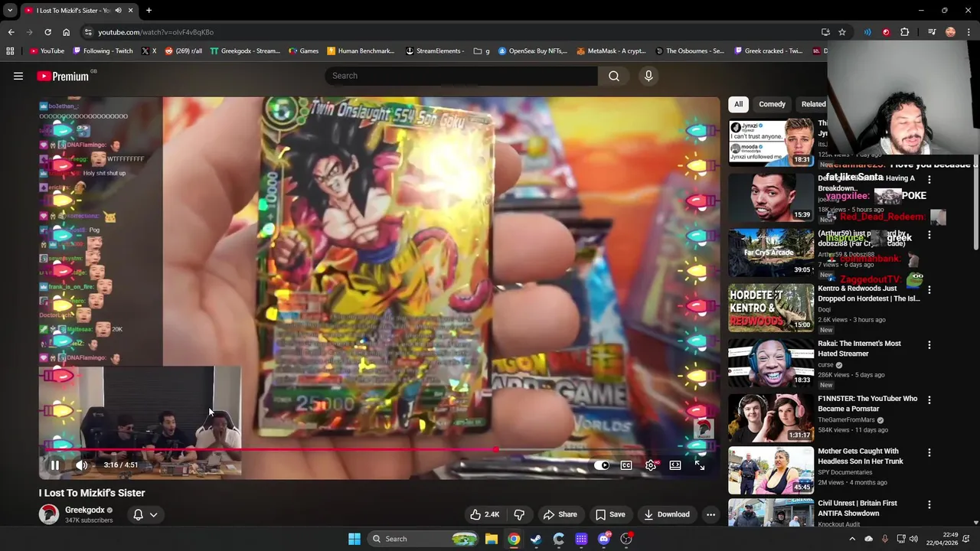Go back in the browser
Viewport: 980px width, 551px height.
[11, 32]
